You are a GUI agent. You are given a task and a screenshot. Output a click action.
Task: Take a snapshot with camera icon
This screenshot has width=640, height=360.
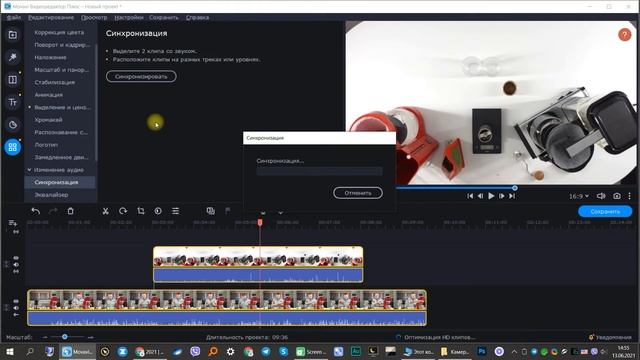pos(617,196)
